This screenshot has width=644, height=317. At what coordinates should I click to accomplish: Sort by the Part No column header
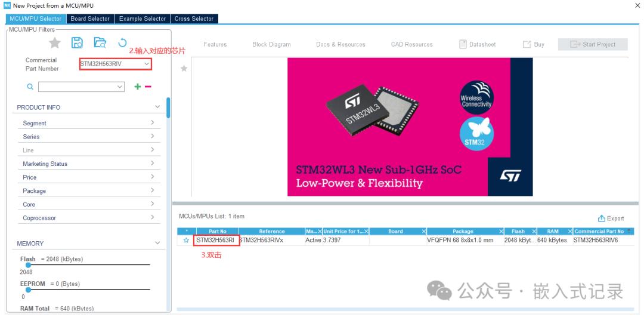pos(217,232)
